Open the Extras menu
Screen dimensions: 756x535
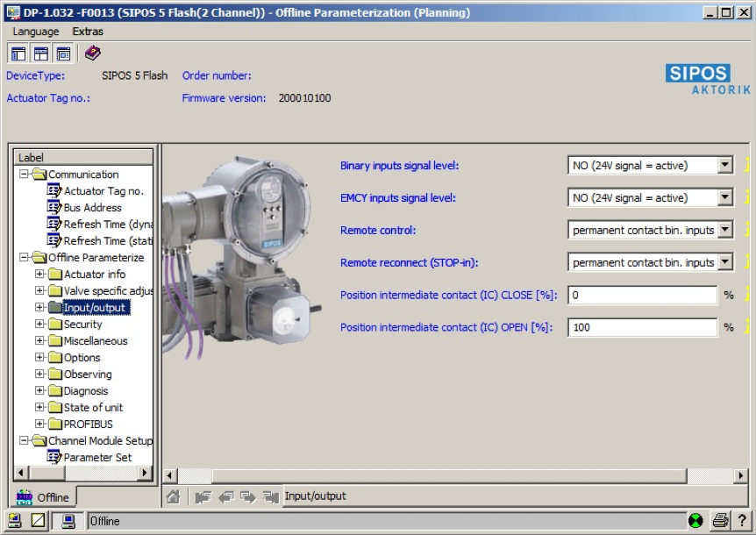tap(88, 32)
